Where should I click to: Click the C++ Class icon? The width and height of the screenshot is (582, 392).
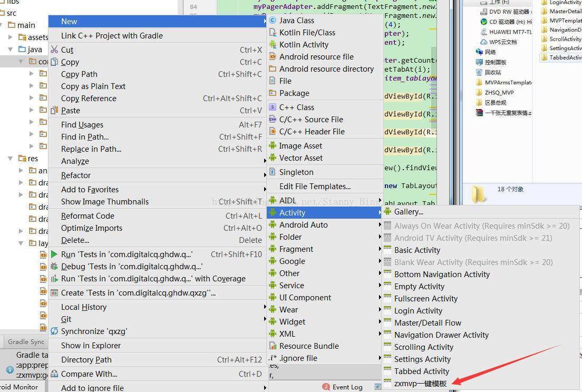click(273, 107)
